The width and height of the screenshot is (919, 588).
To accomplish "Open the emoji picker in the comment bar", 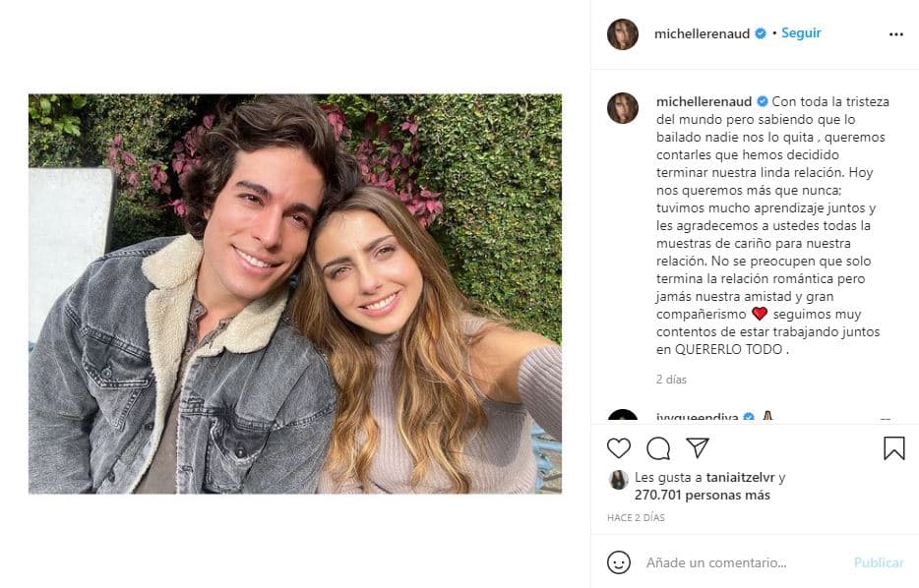I will tap(618, 562).
